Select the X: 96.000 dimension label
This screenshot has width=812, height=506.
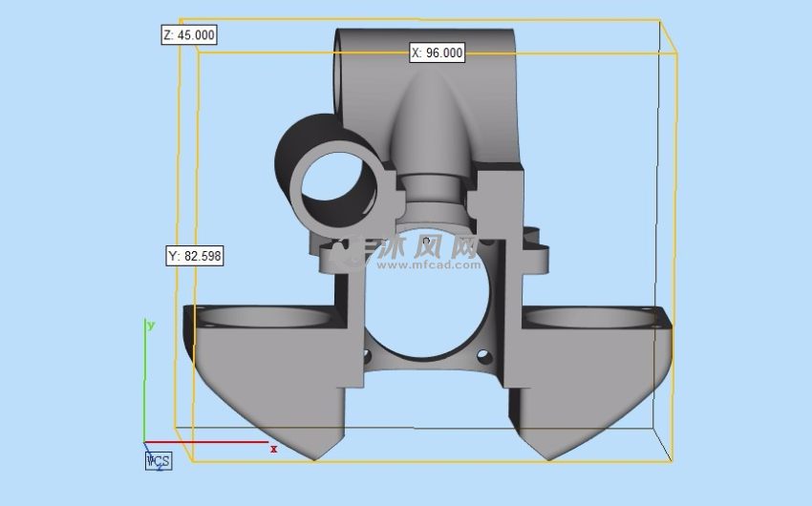tap(437, 53)
